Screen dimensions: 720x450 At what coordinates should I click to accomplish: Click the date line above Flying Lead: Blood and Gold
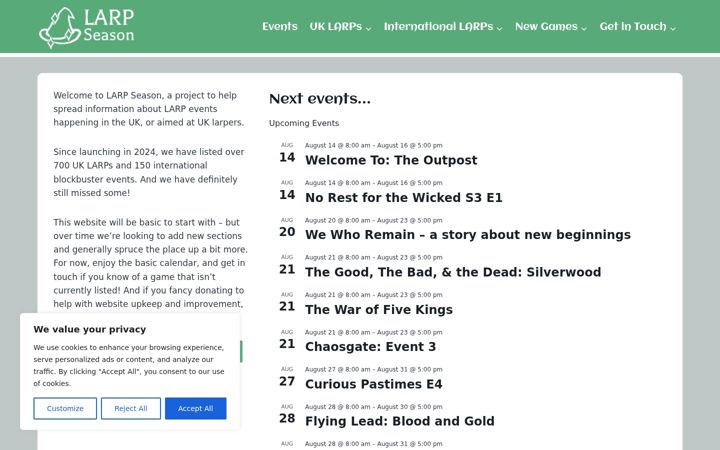374,406
